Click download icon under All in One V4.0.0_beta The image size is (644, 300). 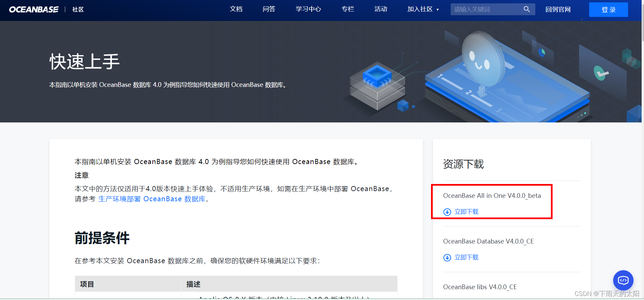coord(447,212)
